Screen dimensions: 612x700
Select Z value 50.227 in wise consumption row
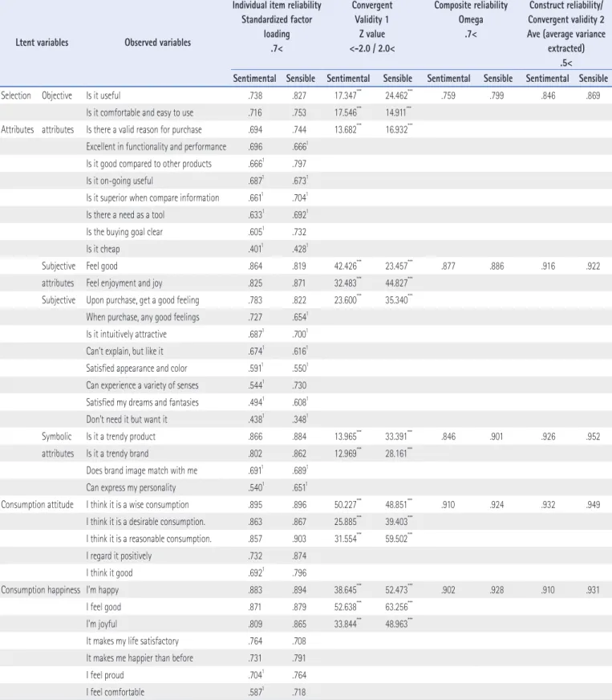pos(347,504)
